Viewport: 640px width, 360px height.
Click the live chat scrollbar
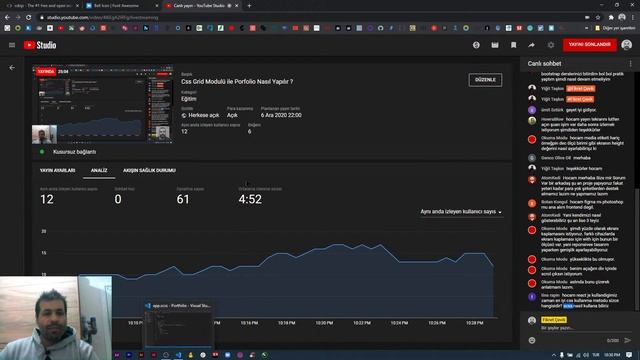tap(637, 249)
